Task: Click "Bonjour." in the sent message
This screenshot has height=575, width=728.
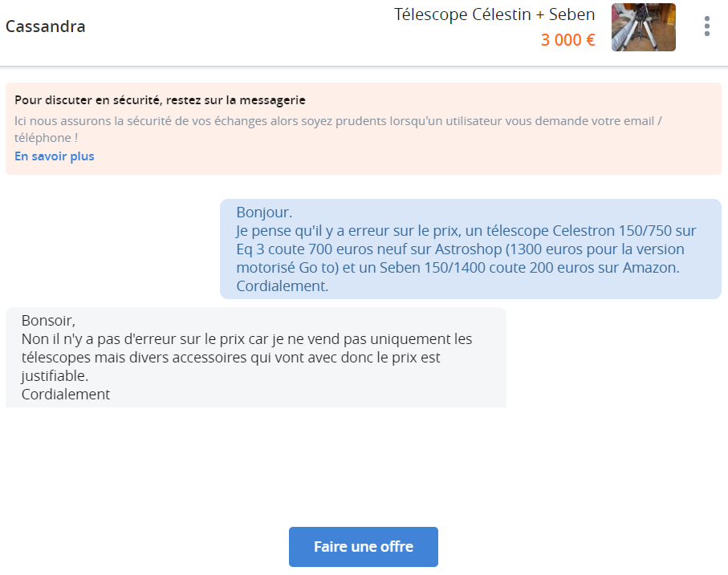Action: click(x=264, y=213)
